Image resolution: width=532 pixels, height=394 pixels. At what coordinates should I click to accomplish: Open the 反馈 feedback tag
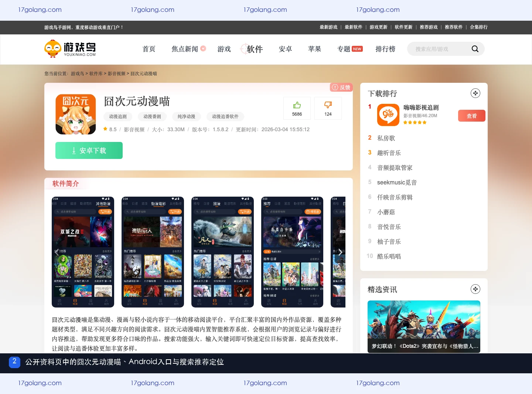point(341,87)
